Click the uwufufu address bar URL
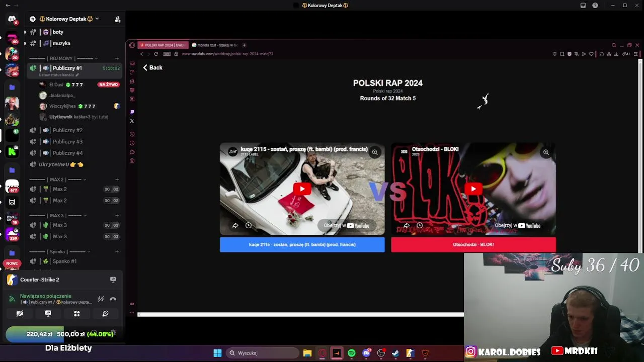Viewport: 644px width, 362px height. click(227, 54)
